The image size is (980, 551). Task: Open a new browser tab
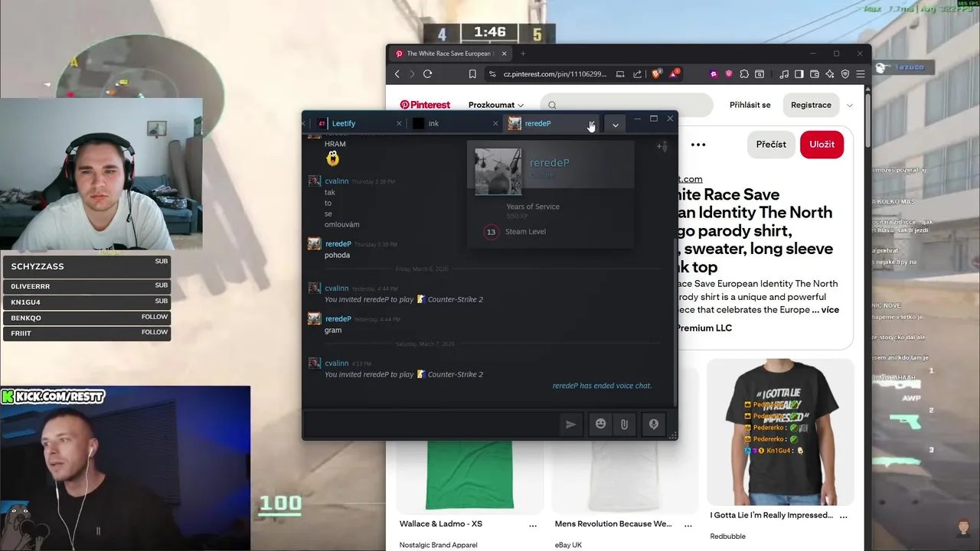pos(523,54)
